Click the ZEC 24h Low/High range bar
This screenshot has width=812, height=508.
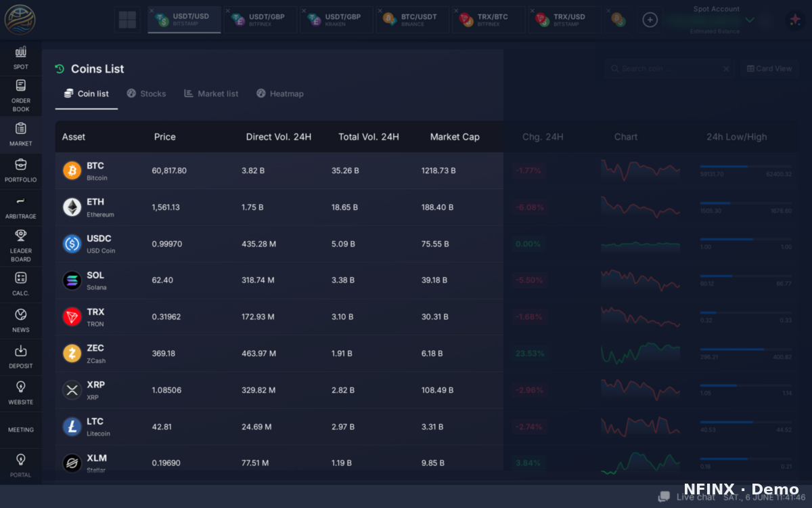coord(746,350)
